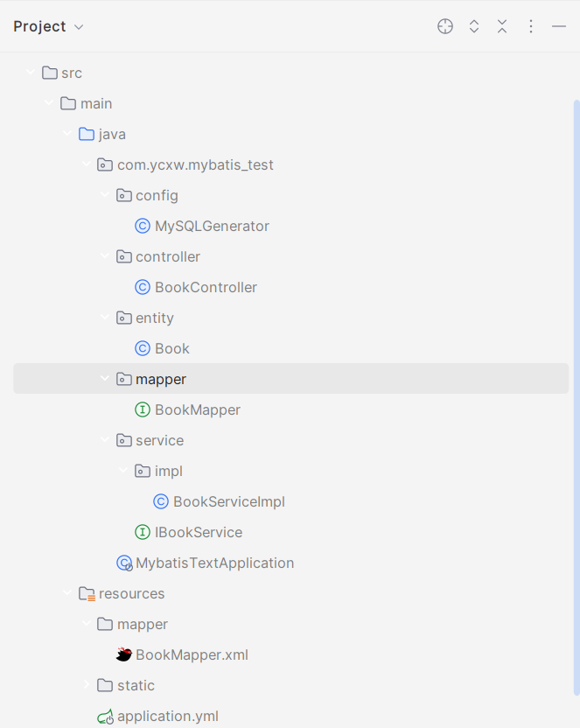The width and height of the screenshot is (580, 728).
Task: Hide the Project tool window
Action: click(x=559, y=26)
